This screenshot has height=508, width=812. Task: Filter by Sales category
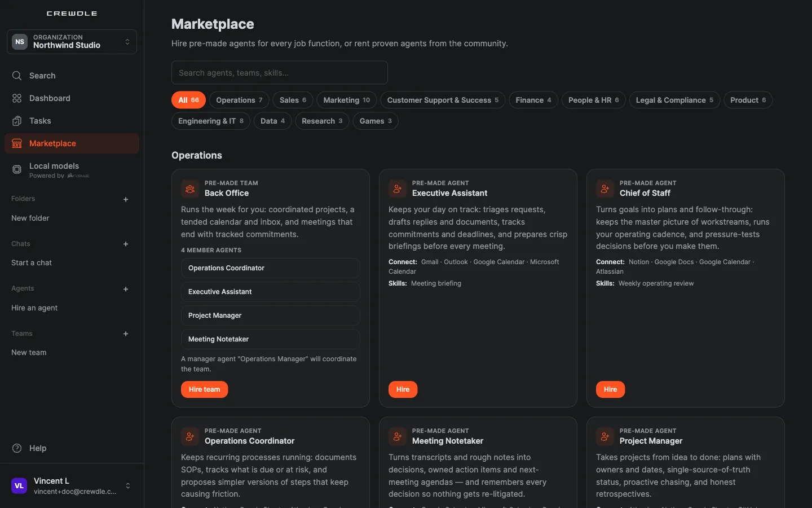pos(293,100)
